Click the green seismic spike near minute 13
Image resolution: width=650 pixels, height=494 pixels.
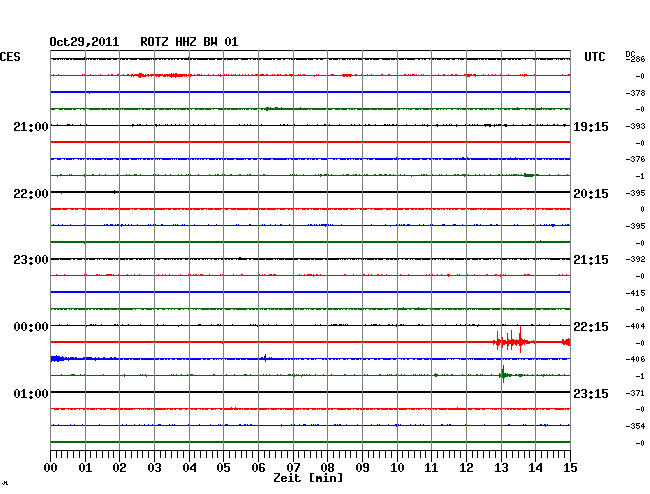[503, 375]
